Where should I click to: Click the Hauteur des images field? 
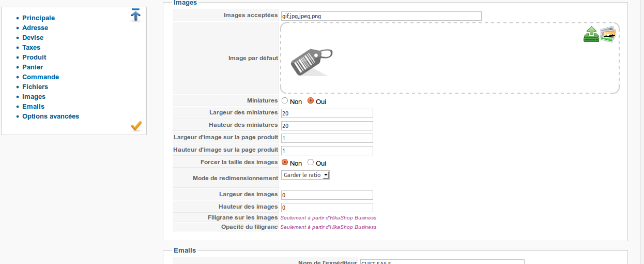click(x=327, y=207)
